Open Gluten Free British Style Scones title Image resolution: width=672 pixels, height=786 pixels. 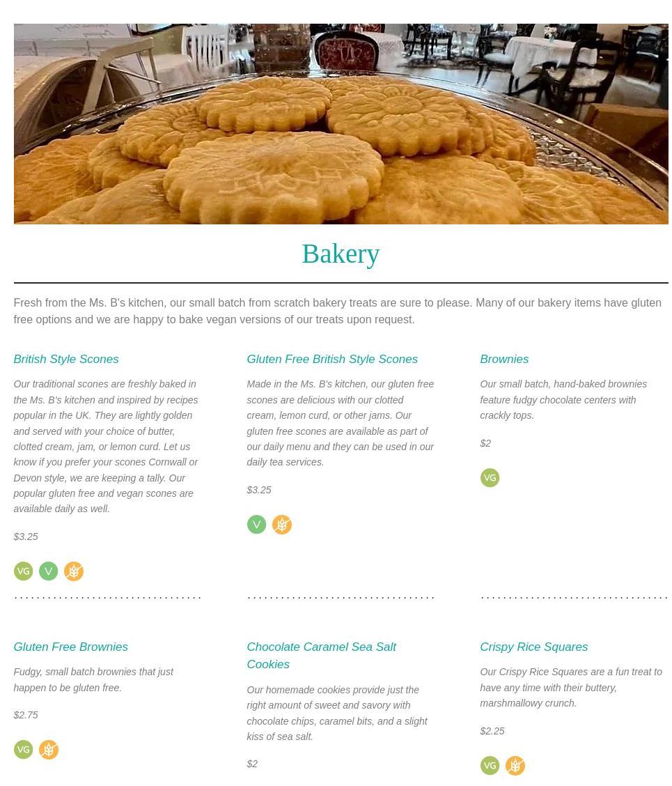pyautogui.click(x=331, y=359)
